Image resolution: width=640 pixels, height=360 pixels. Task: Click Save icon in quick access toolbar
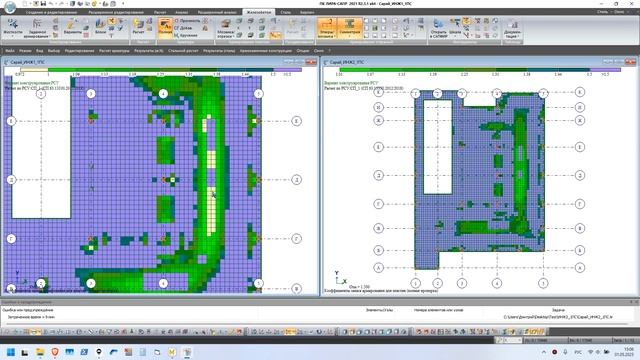click(x=43, y=4)
